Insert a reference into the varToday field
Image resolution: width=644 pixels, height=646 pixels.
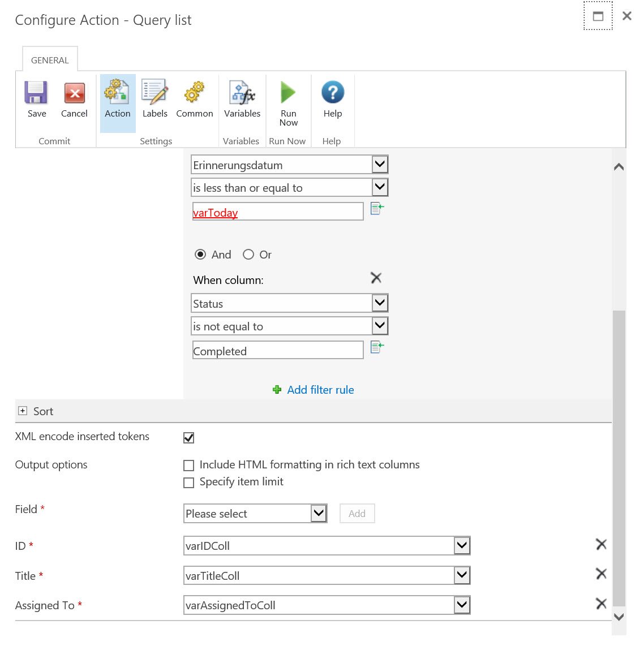[x=377, y=208]
